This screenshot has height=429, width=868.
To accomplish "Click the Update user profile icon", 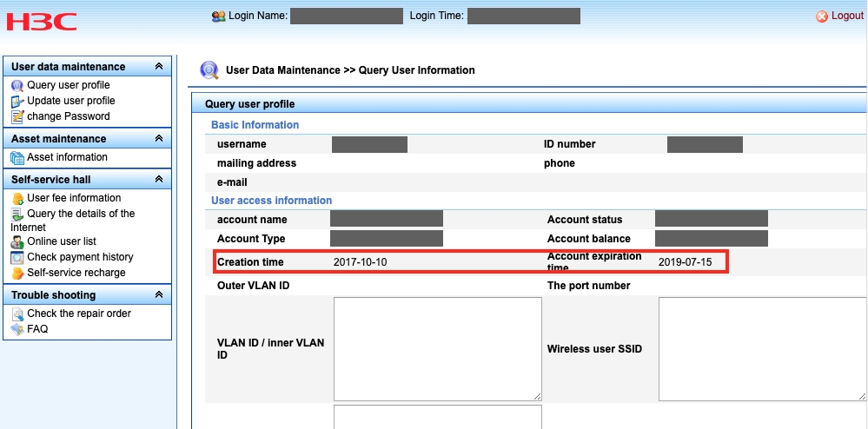I will click(17, 102).
